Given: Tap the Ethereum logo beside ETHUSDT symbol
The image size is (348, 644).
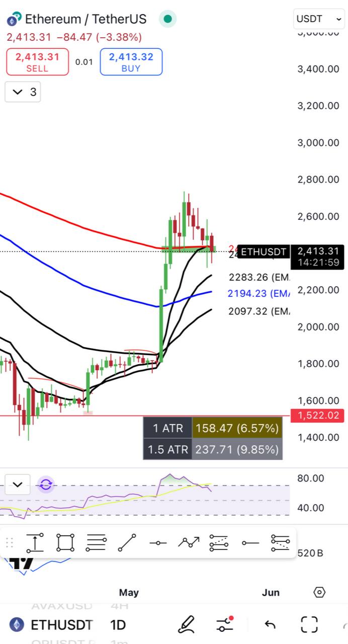Looking at the screenshot, I should point(17,625).
